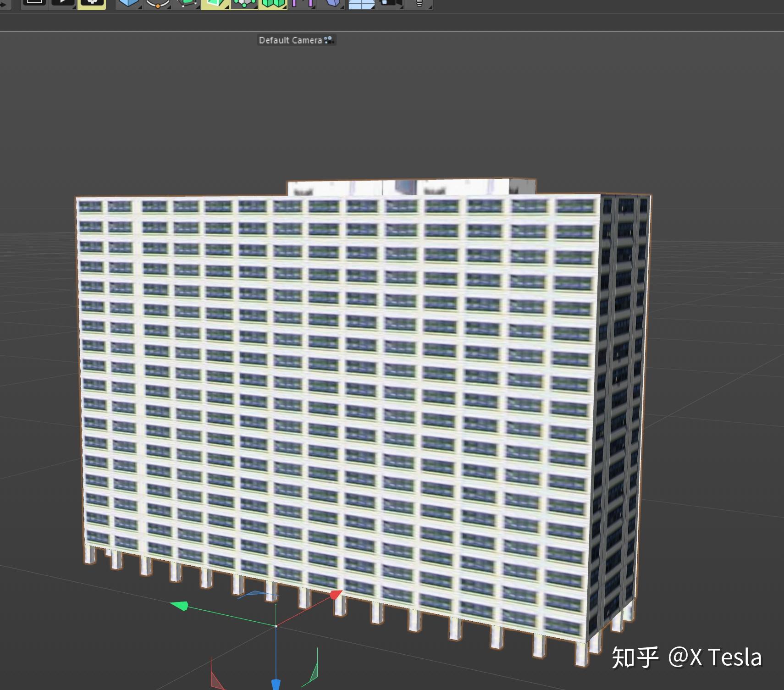Viewport: 784px width, 690px height.
Task: Select the Make Editable cube icon
Action: click(187, 4)
